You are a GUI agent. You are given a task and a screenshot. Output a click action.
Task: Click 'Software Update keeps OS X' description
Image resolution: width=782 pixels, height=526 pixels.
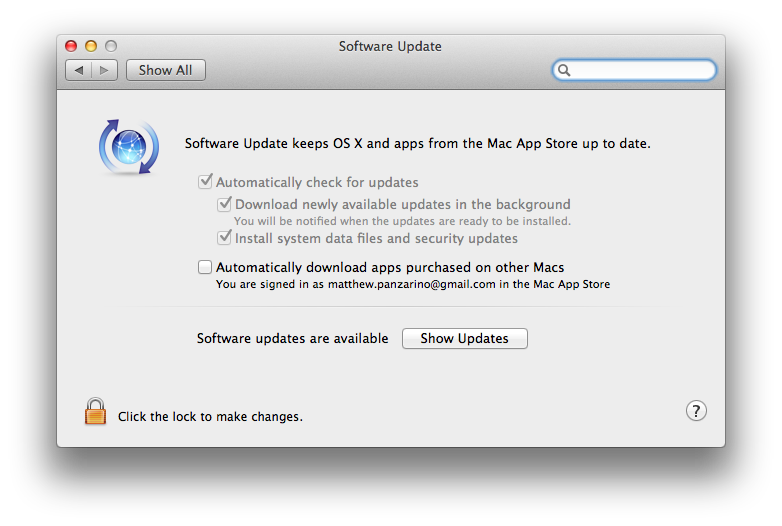(417, 144)
